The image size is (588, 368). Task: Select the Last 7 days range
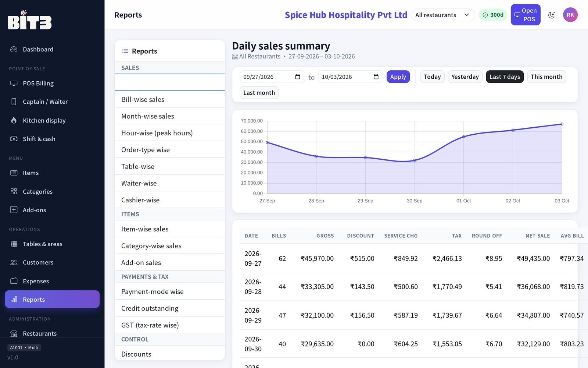(x=505, y=77)
